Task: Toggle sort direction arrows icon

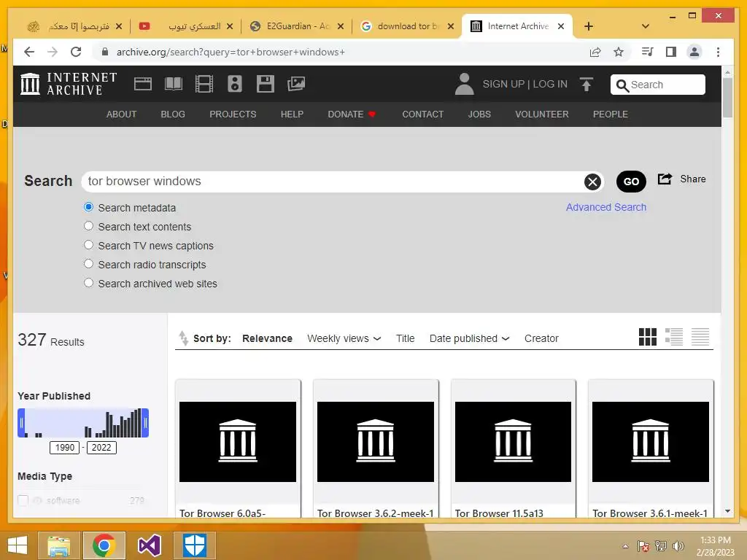Action: 183,338
